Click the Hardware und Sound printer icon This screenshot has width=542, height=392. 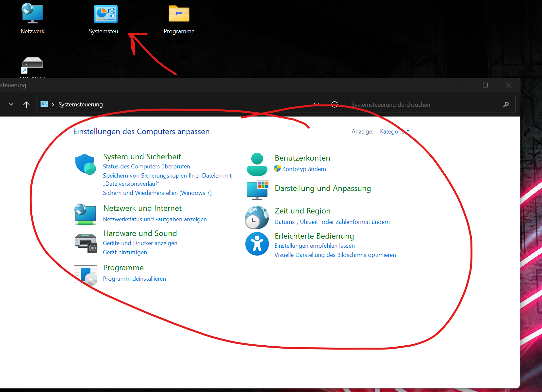pyautogui.click(x=86, y=243)
